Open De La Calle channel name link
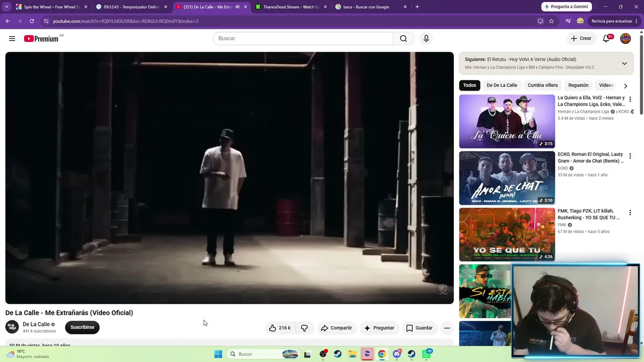This screenshot has width=644, height=362. pyautogui.click(x=36, y=324)
